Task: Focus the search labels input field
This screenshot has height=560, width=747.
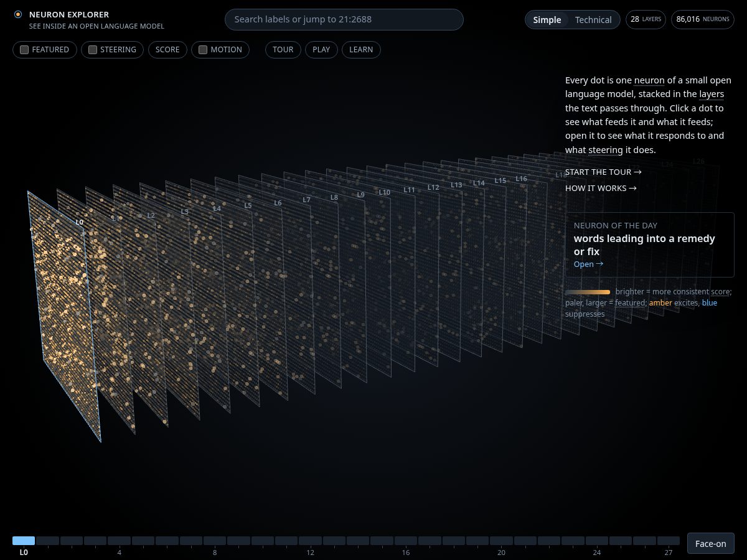Action: coord(344,19)
